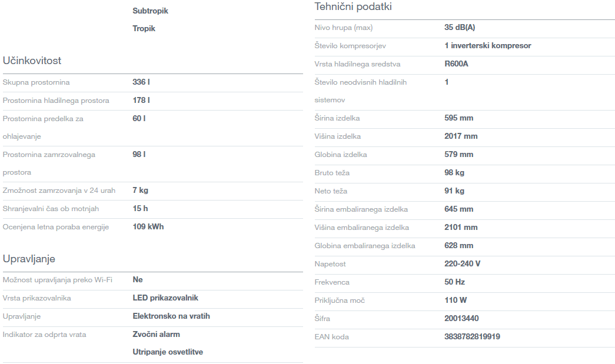Image resolution: width=615 pixels, height=364 pixels.
Task: Select the 1 inverterski kompresor text
Action: click(x=488, y=46)
